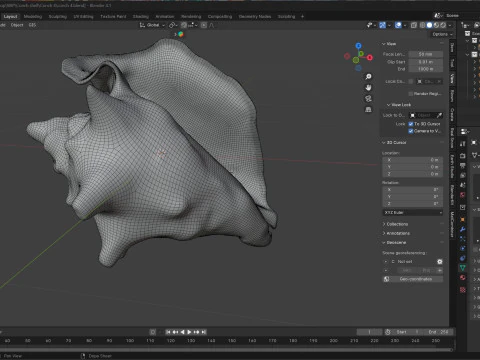Open the Texture checker tab icon
This screenshot has width=480, height=360.
coord(463,290)
